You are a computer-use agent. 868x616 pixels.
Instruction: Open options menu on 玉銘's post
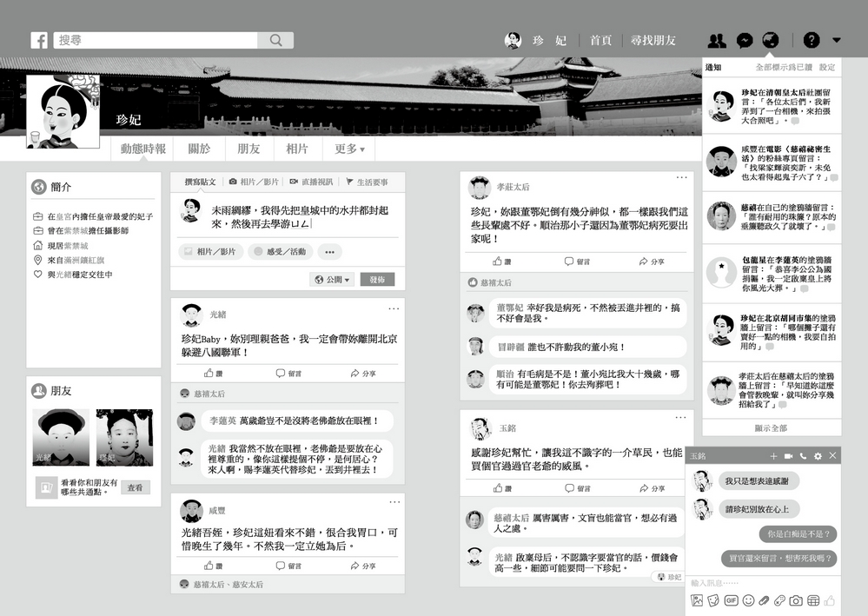(x=681, y=417)
